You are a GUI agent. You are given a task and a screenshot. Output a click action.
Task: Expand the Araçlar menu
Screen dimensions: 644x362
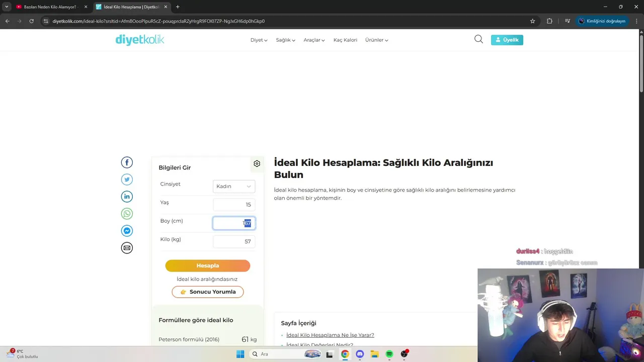pos(314,40)
